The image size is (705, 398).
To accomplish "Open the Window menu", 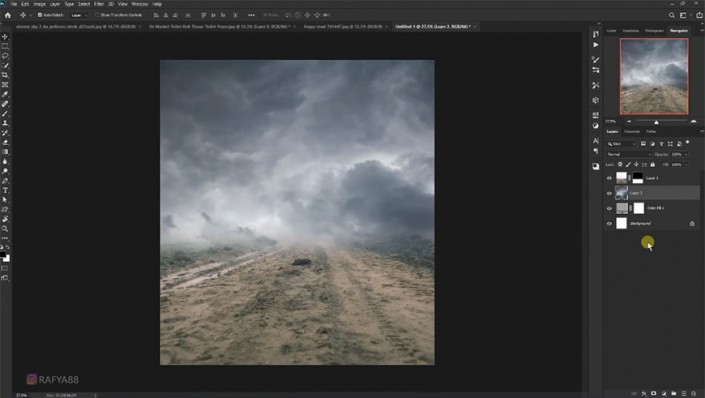I will [x=140, y=4].
